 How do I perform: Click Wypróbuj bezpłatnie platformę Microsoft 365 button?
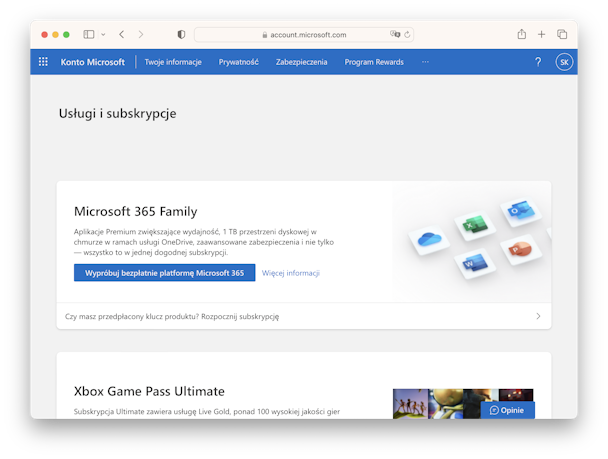point(164,273)
